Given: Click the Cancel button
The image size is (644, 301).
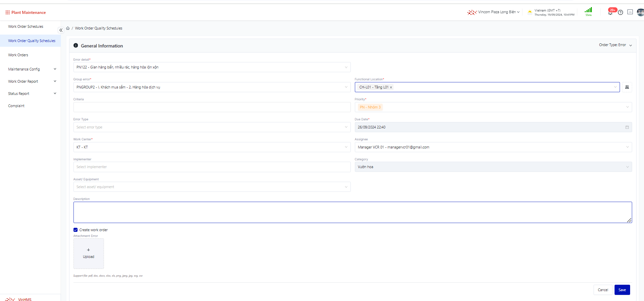Looking at the screenshot, I should point(603,290).
